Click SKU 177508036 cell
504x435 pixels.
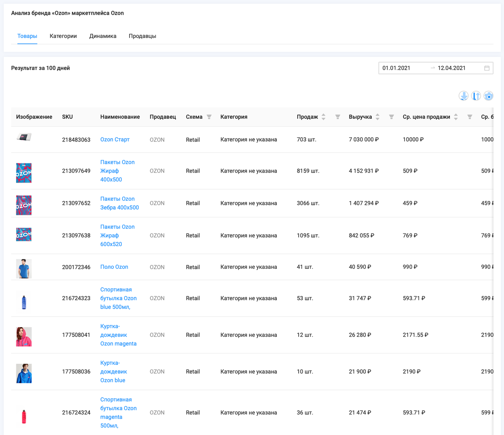(76, 372)
